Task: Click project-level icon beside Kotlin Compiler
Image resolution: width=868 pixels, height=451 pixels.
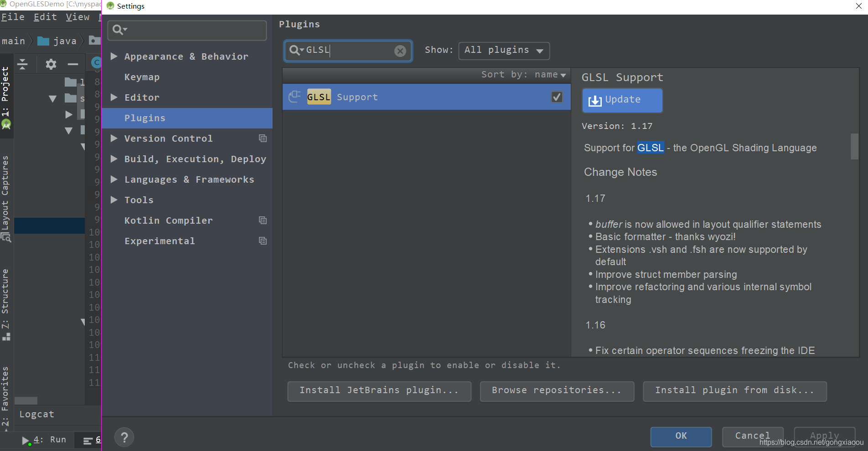Action: (x=263, y=220)
